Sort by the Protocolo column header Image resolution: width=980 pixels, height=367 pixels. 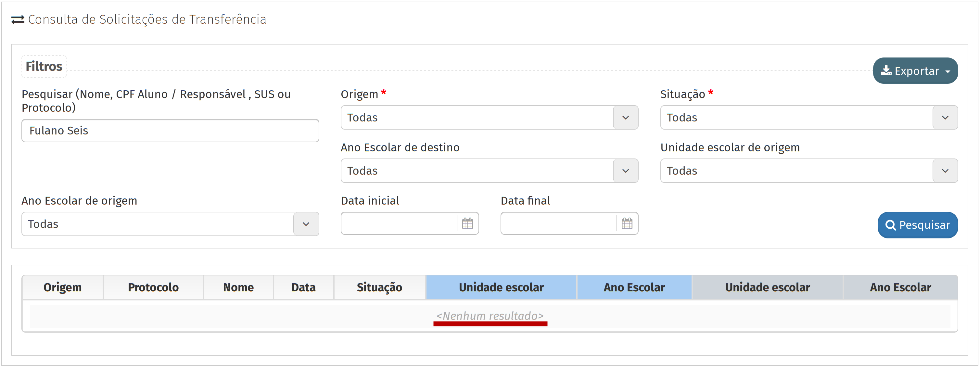click(153, 287)
